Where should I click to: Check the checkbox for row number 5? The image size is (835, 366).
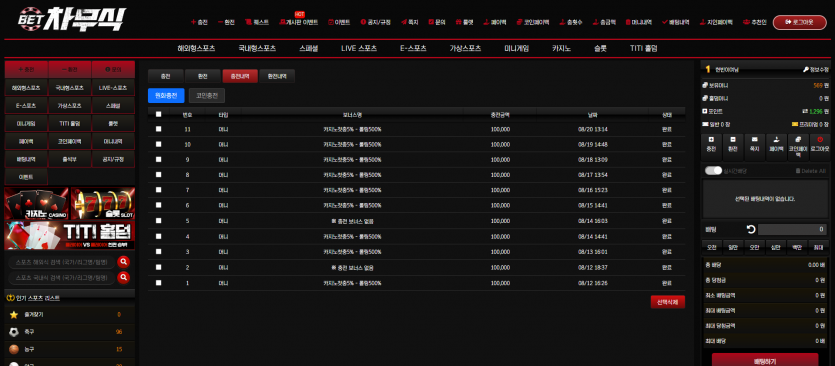[158, 221]
